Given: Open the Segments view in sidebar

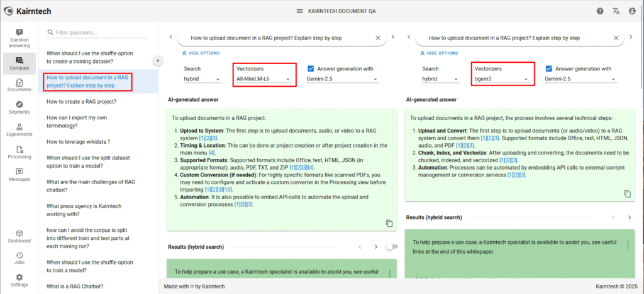Looking at the screenshot, I should 19,107.
